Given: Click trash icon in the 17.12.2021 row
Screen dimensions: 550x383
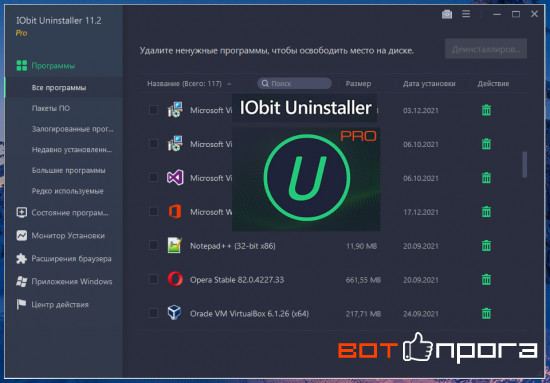Looking at the screenshot, I should [x=486, y=212].
